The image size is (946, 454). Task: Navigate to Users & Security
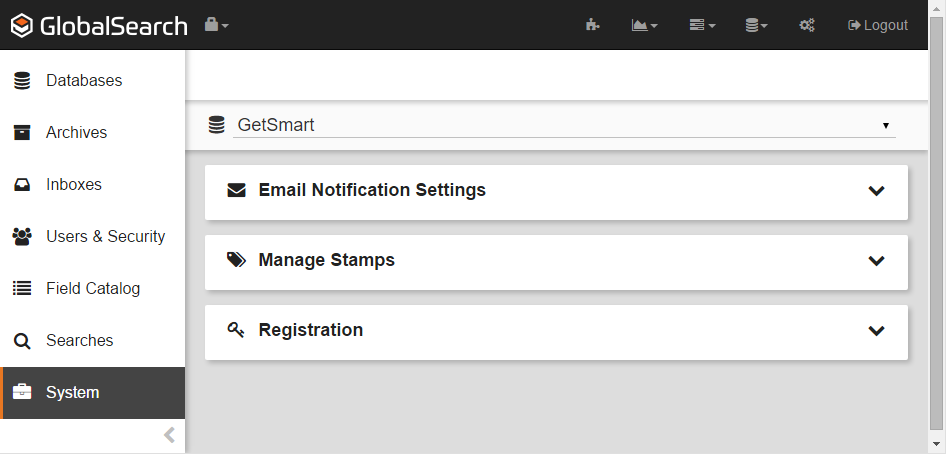point(105,237)
